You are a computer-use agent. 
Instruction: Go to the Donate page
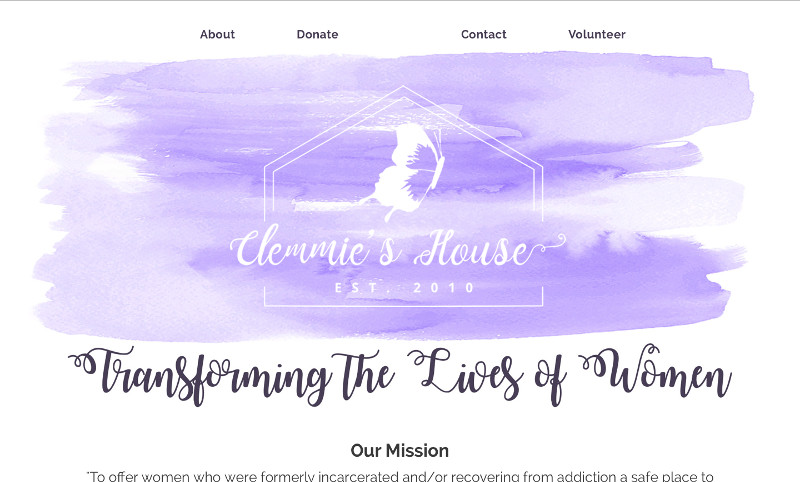317,34
